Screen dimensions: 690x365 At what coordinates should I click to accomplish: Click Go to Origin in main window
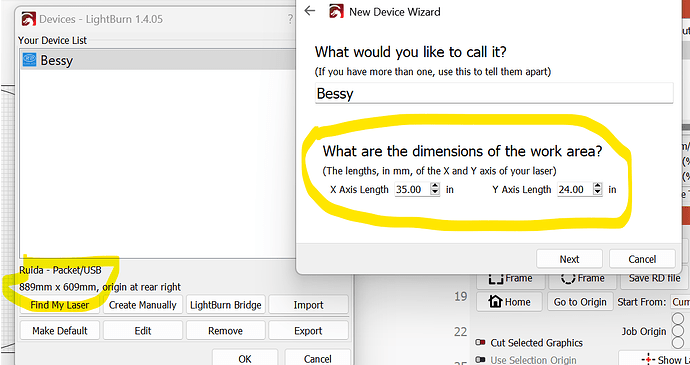[580, 302]
